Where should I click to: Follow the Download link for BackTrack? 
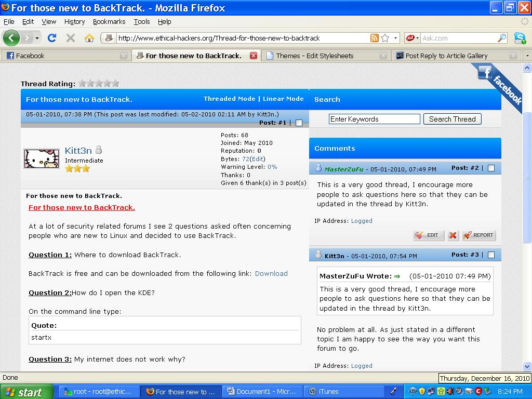[x=271, y=274]
